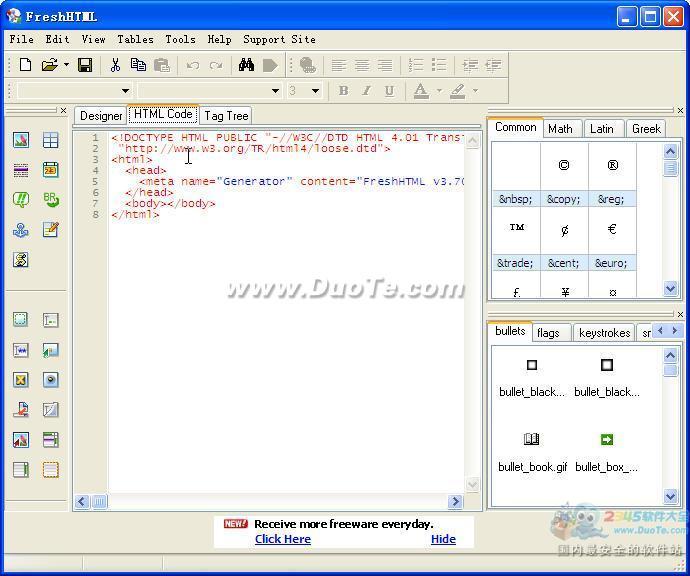Screen dimensions: 690x576
Task: Expand the highlight color dropdown arrow
Action: tap(475, 91)
